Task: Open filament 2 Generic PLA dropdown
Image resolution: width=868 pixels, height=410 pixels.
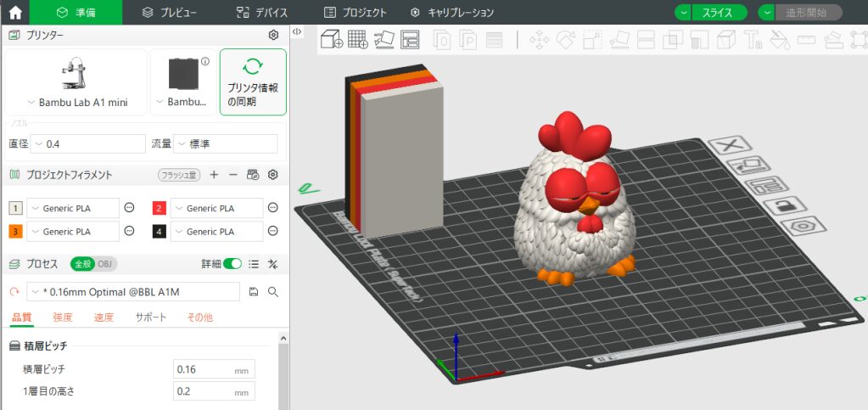Action: tap(216, 208)
